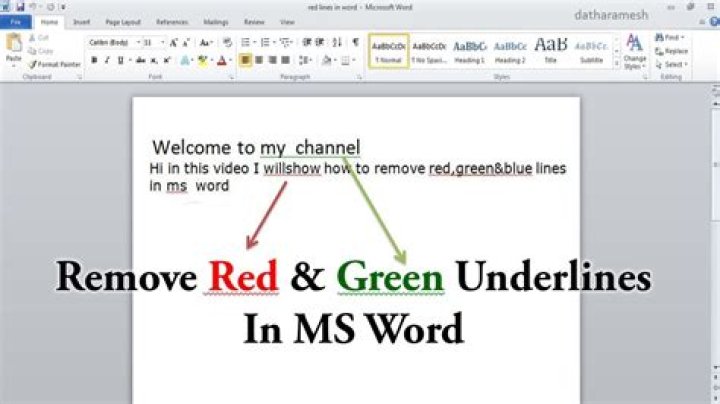Click the Center alignment icon

coord(259,60)
